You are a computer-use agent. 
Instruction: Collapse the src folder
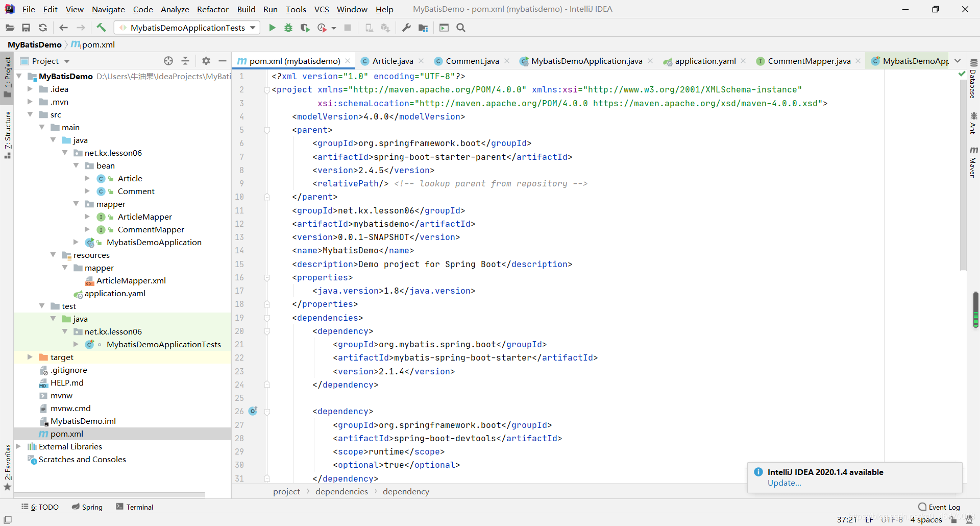(30, 114)
